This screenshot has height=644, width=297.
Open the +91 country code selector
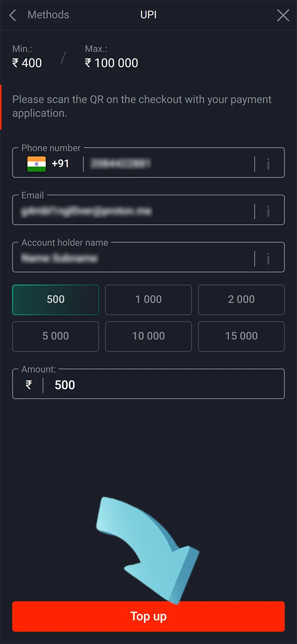[x=60, y=164]
